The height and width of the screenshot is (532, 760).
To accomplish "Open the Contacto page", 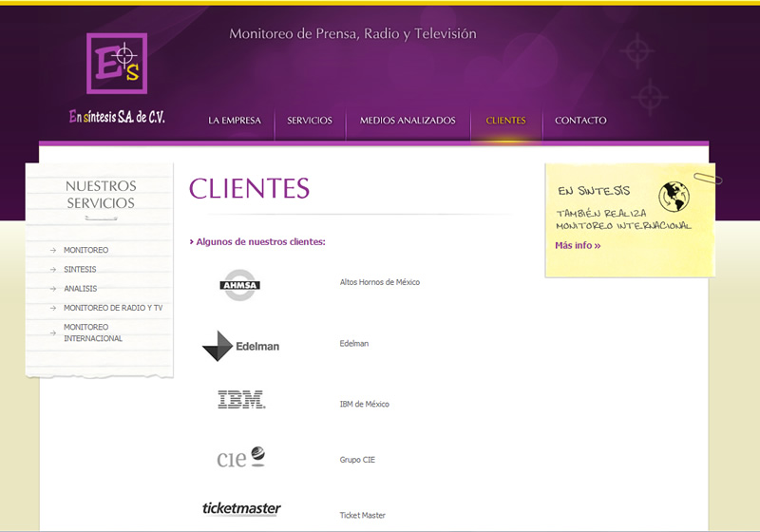I will click(x=580, y=121).
